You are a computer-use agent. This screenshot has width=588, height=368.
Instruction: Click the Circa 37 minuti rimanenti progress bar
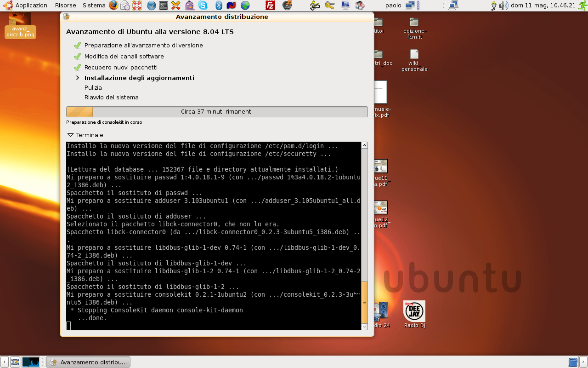coord(217,112)
